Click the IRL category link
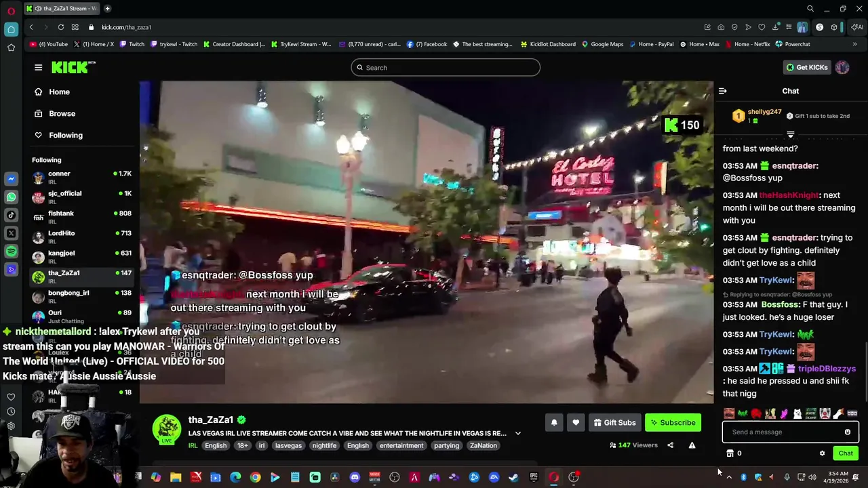The width and height of the screenshot is (868, 488). (193, 445)
